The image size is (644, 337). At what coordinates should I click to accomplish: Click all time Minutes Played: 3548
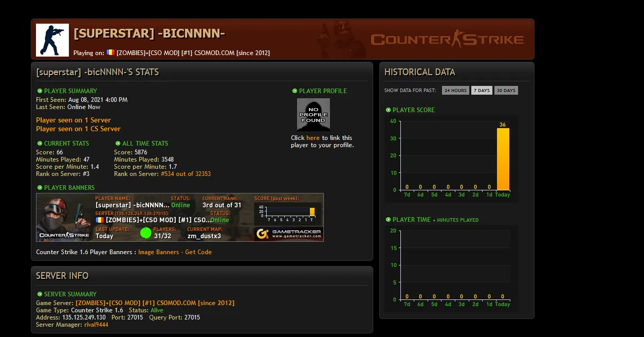[168, 159]
